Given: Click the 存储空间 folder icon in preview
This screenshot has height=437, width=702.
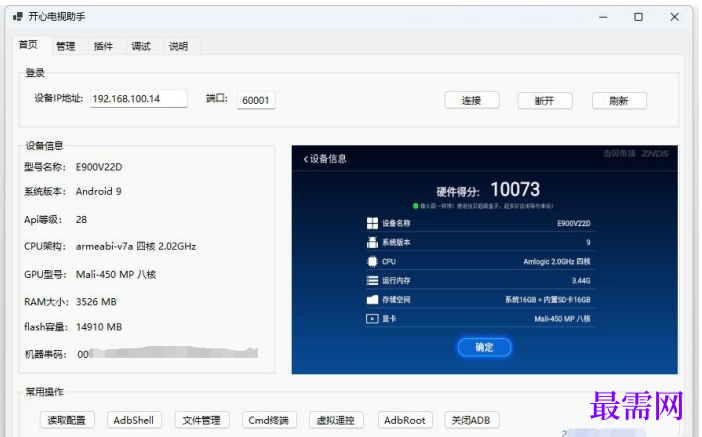Looking at the screenshot, I should 372,300.
